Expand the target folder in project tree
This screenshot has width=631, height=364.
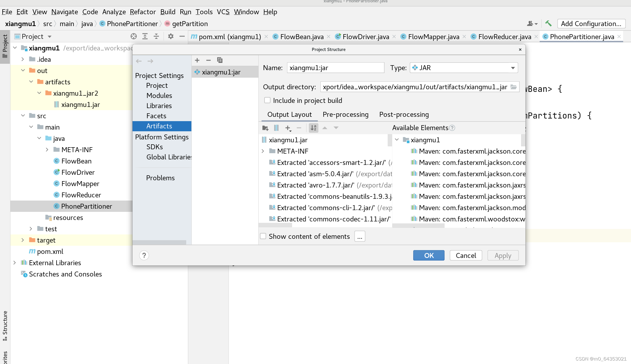[23, 240]
